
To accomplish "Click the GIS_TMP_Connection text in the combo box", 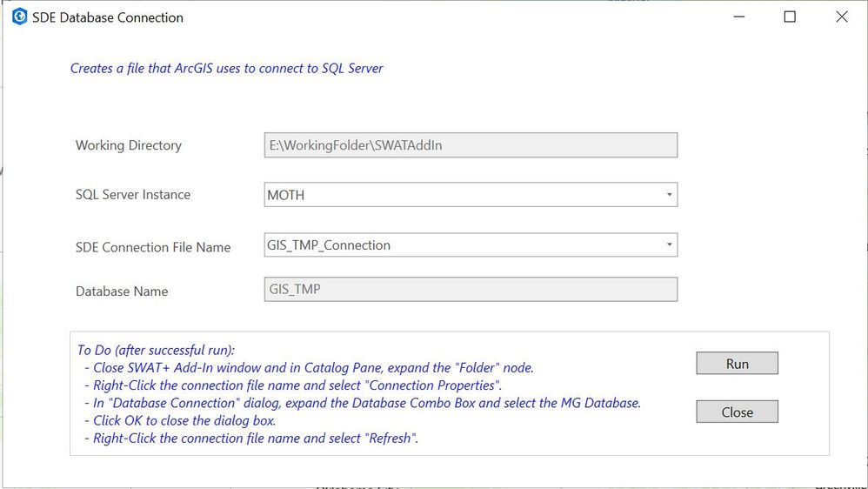I will [x=329, y=245].
